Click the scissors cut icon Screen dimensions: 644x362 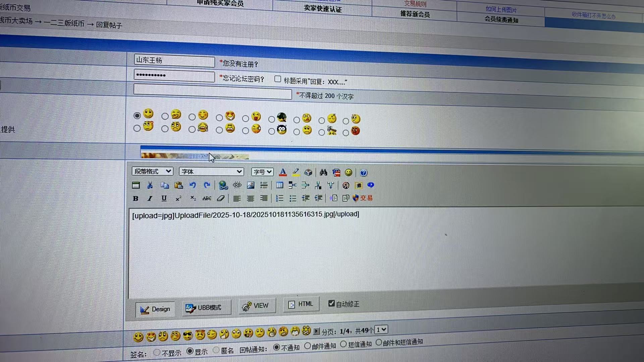tap(150, 185)
